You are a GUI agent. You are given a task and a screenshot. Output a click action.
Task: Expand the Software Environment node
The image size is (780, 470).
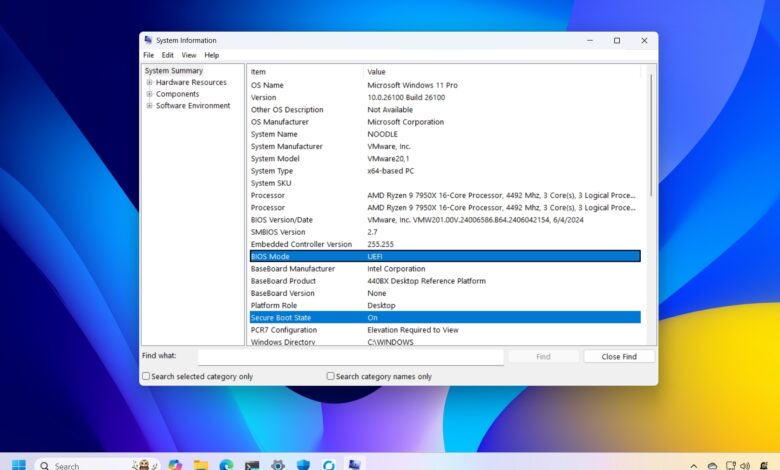[149, 105]
